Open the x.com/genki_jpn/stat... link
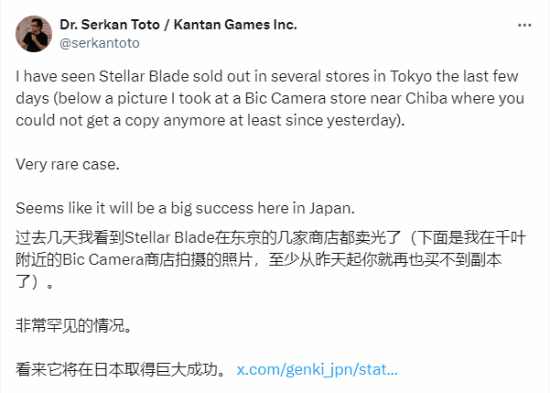Image resolution: width=550 pixels, height=393 pixels. coord(317,369)
